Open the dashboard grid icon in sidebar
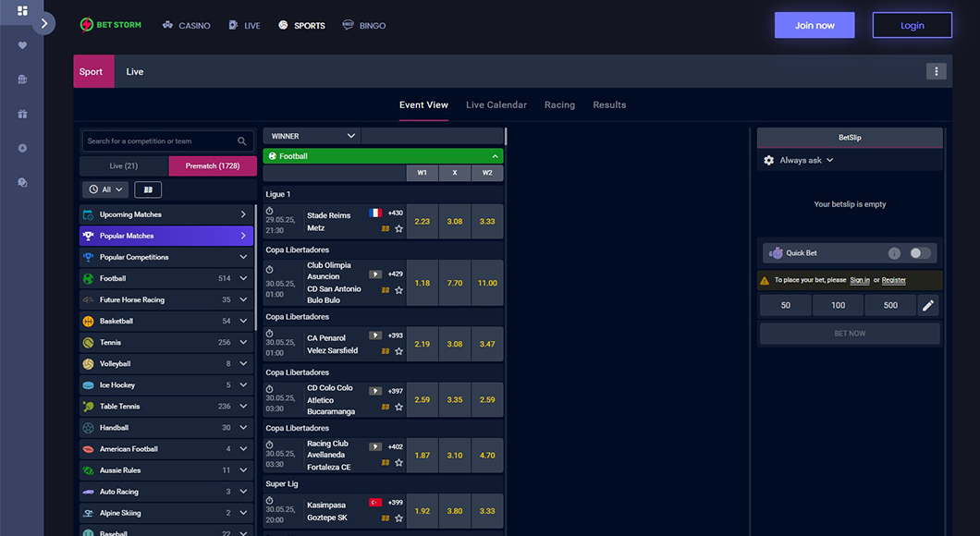This screenshot has height=536, width=980. click(x=22, y=10)
